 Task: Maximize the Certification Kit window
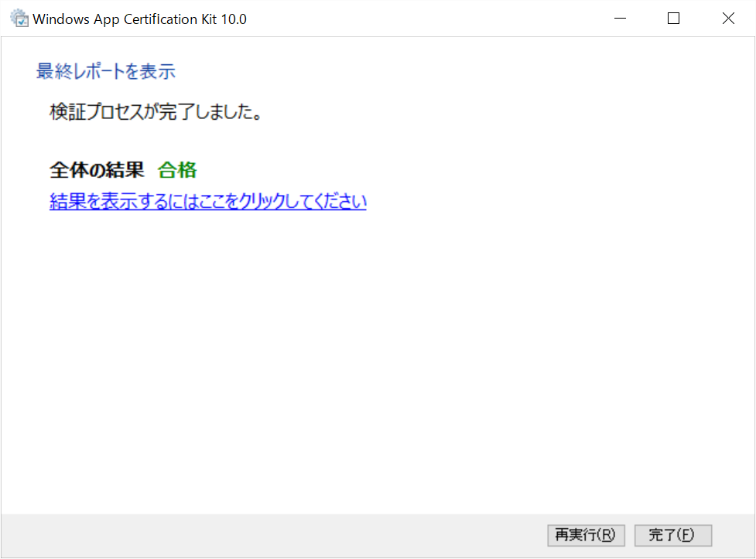[673, 19]
